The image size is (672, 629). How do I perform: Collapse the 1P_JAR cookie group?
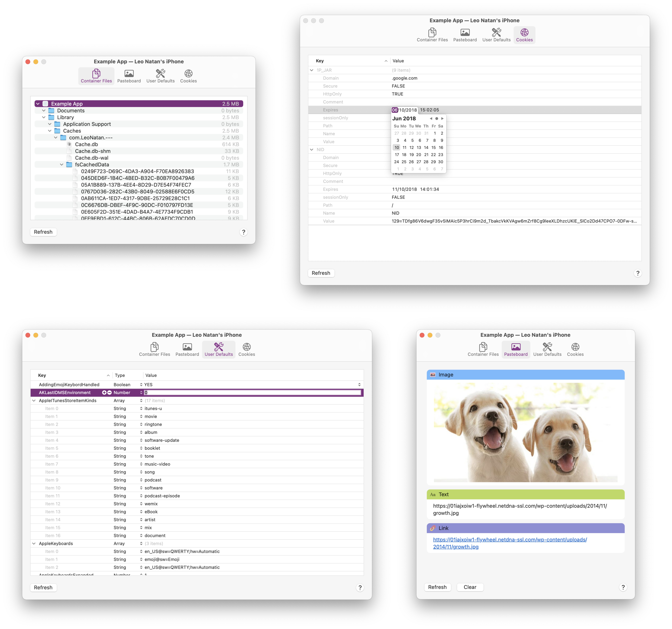click(x=312, y=70)
